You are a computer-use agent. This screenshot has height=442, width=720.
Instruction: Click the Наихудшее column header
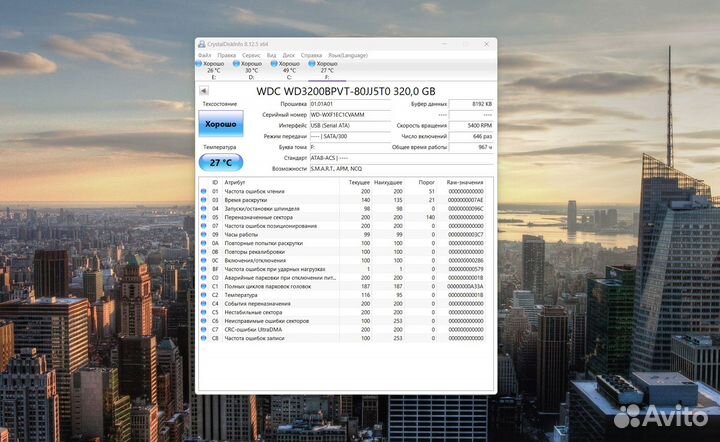coord(388,183)
